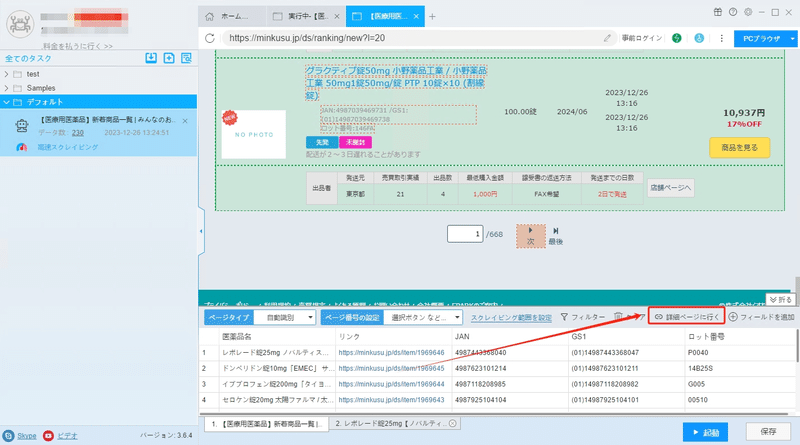Open the PCブラウザ dropdown arrow
Screen dimensions: 800x445
792,39
